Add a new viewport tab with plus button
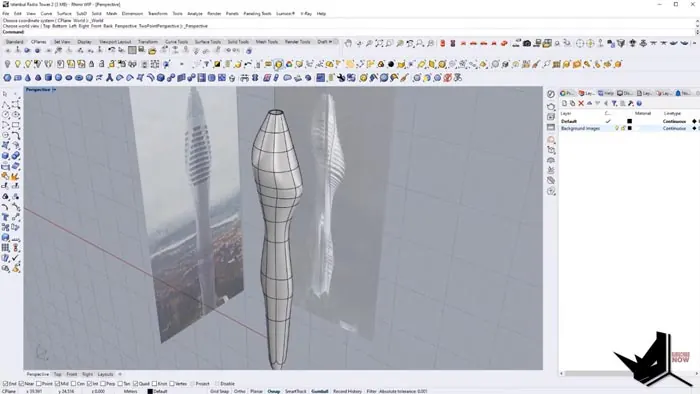 point(120,374)
